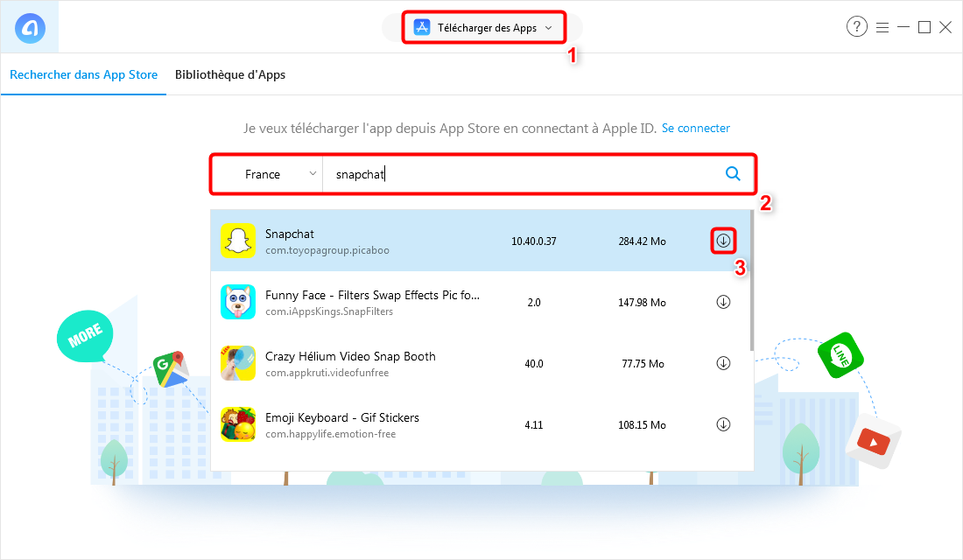Open the hamburger menu icon
This screenshot has height=560, width=963.
coord(882,28)
